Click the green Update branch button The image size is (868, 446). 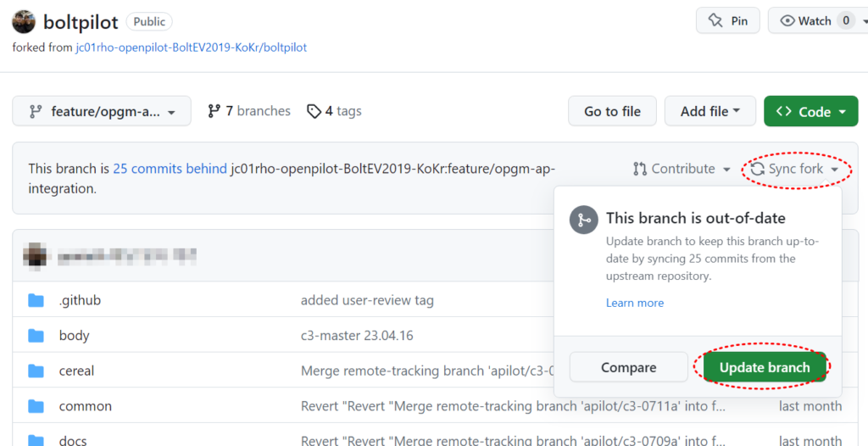tap(765, 367)
